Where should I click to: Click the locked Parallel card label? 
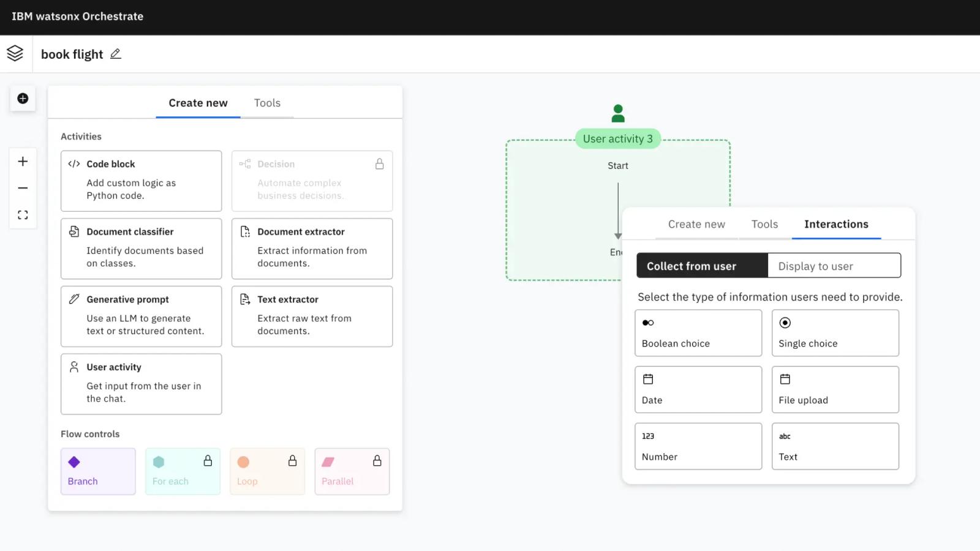pos(337,481)
